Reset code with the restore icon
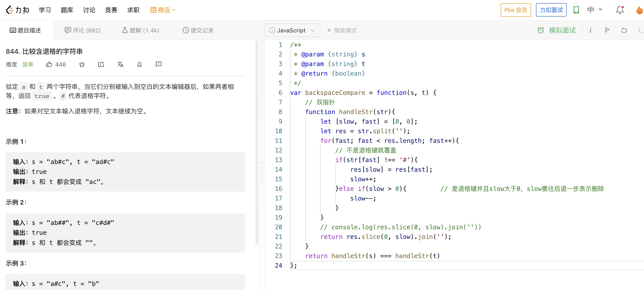This screenshot has height=290, width=644. tap(624, 30)
